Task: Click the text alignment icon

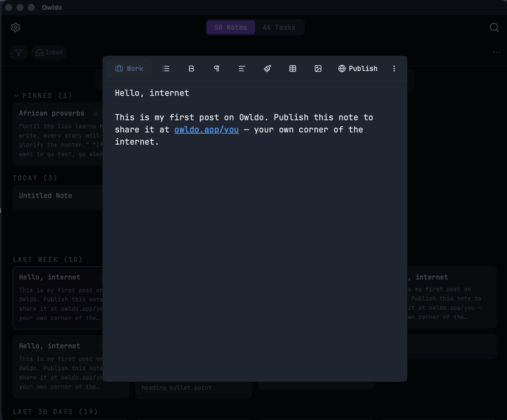Action: (242, 69)
